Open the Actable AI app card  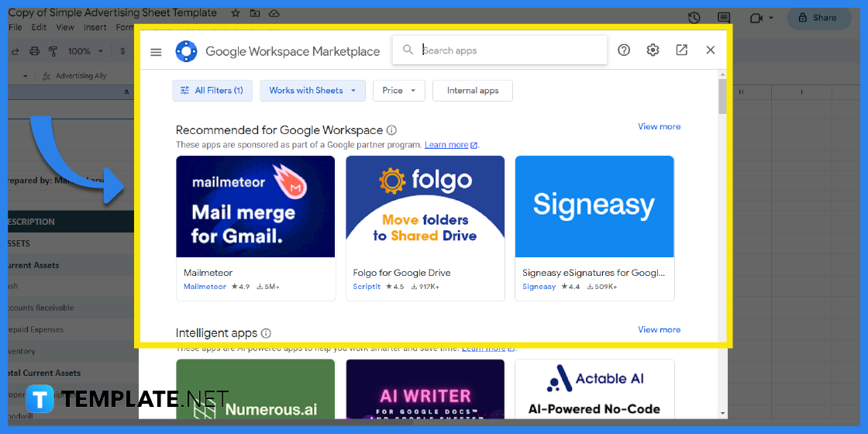[x=594, y=389]
